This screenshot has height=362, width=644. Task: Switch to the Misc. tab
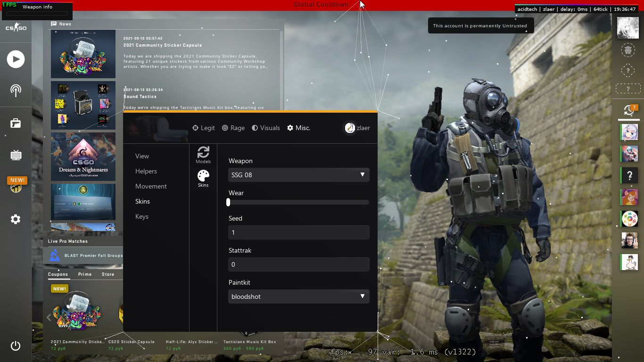[x=299, y=128]
